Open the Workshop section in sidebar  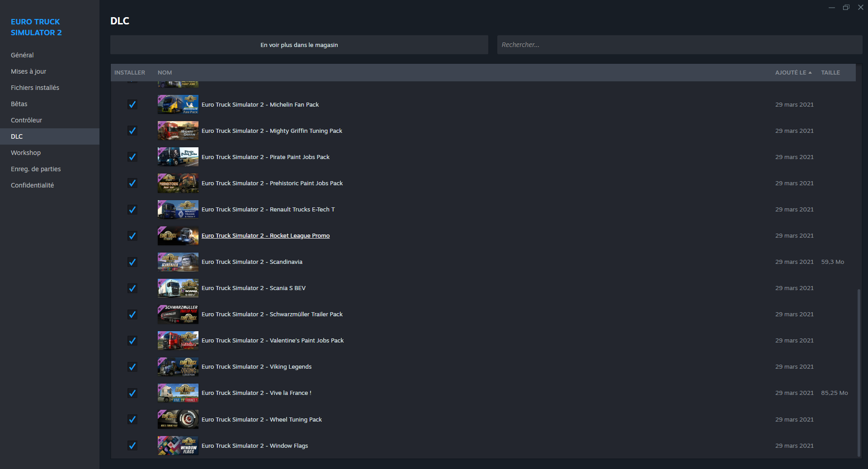click(26, 153)
